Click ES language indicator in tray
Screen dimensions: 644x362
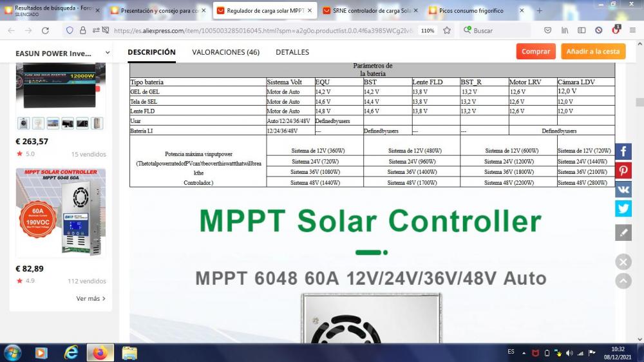511,352
